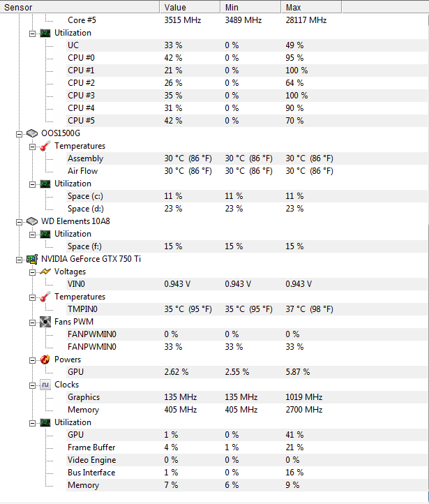The width and height of the screenshot is (429, 504).
Task: Collapse the NVIDIA GeForce GTX 750 Ti node
Action: (20, 260)
